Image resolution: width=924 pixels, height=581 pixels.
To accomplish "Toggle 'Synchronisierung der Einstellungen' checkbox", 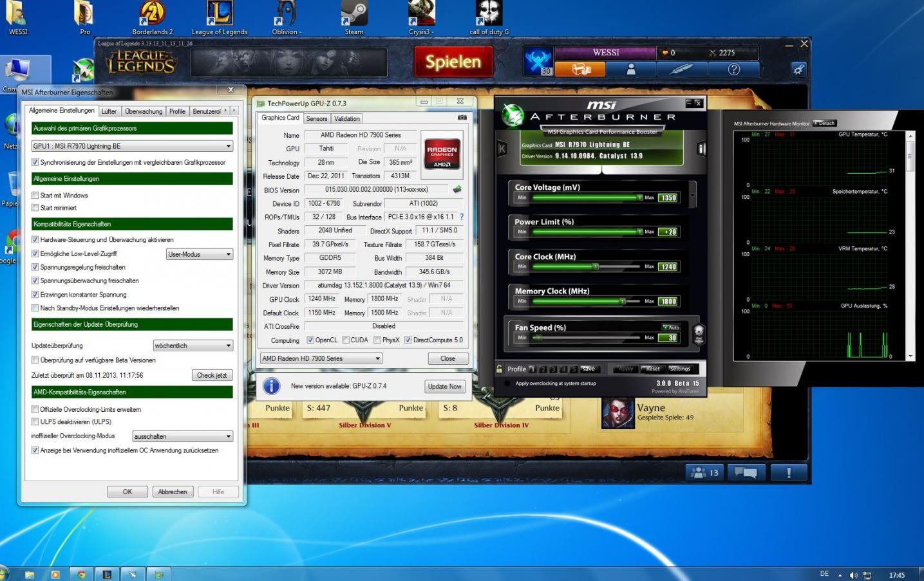I will coord(35,162).
